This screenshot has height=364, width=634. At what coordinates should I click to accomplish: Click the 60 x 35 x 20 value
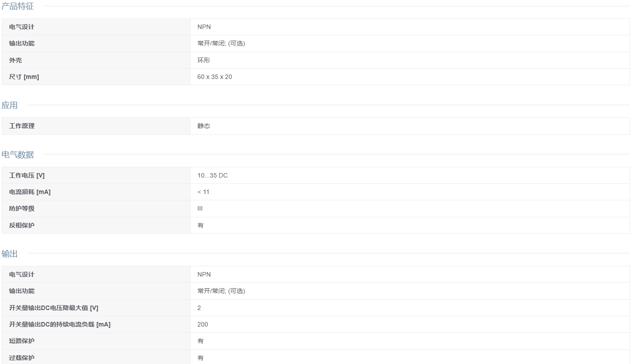click(215, 77)
